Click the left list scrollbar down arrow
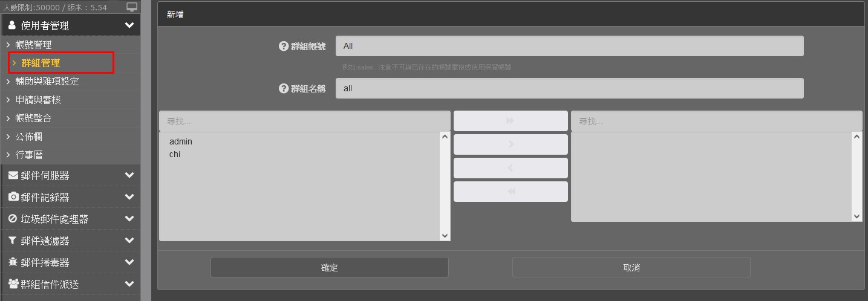The height and width of the screenshot is (301, 868). click(445, 236)
